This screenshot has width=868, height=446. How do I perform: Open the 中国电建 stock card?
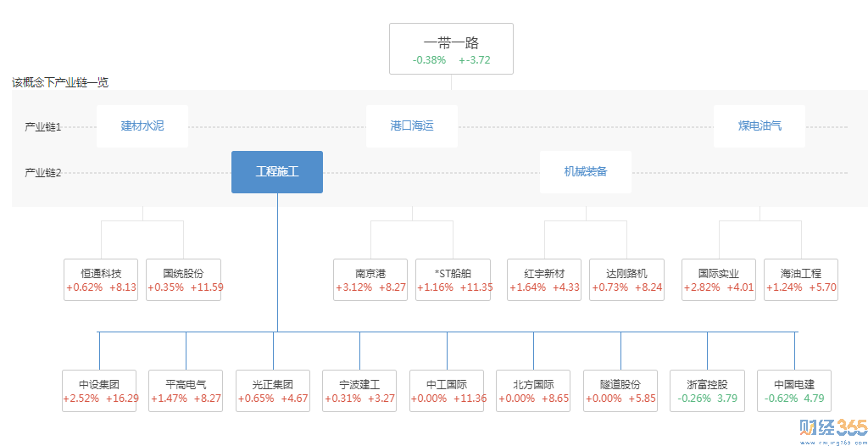pyautogui.click(x=794, y=391)
